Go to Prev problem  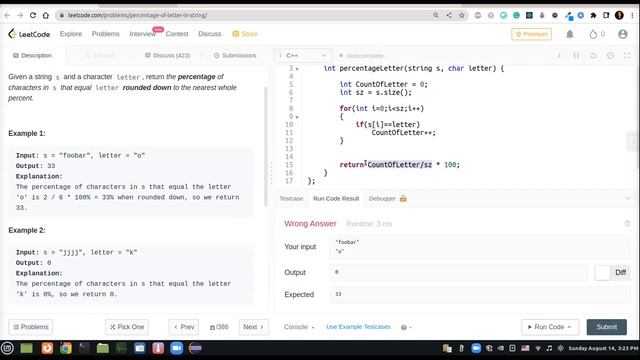[x=184, y=327]
